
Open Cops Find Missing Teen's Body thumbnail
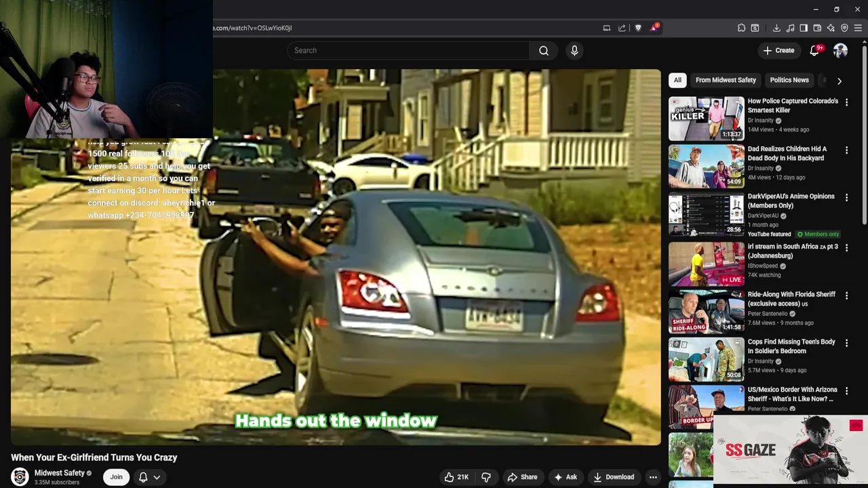point(706,360)
